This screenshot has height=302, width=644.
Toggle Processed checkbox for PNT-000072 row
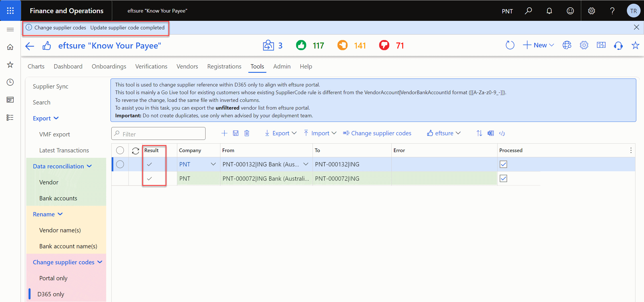point(504,179)
